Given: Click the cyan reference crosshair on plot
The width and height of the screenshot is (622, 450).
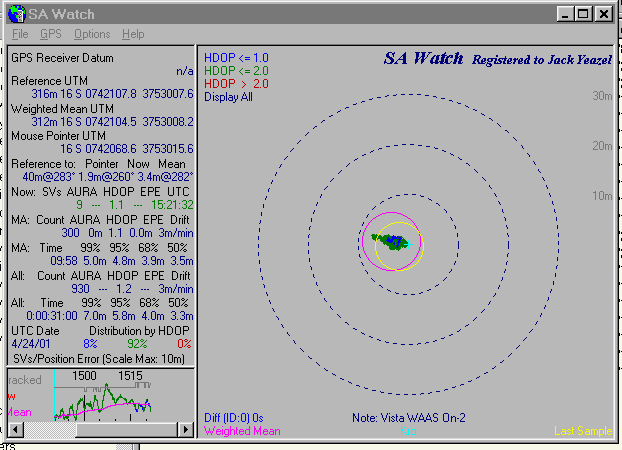Looking at the screenshot, I should point(409,244).
